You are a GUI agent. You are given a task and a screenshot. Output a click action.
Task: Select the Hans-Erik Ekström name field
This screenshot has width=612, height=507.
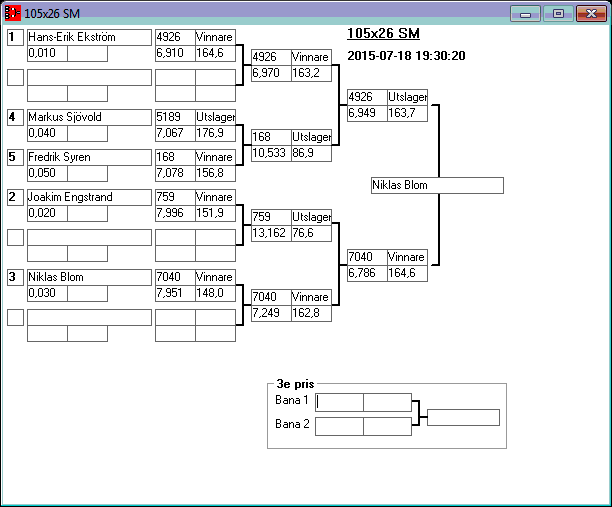pos(88,37)
